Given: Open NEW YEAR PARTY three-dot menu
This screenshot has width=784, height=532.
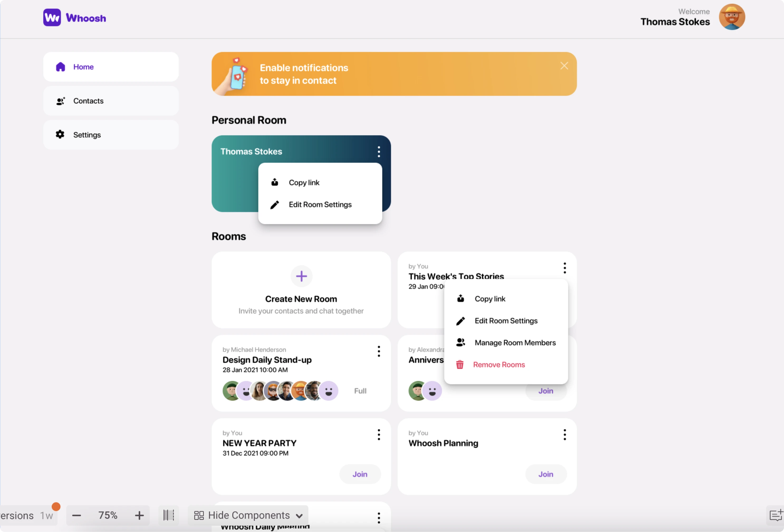Looking at the screenshot, I should click(378, 435).
